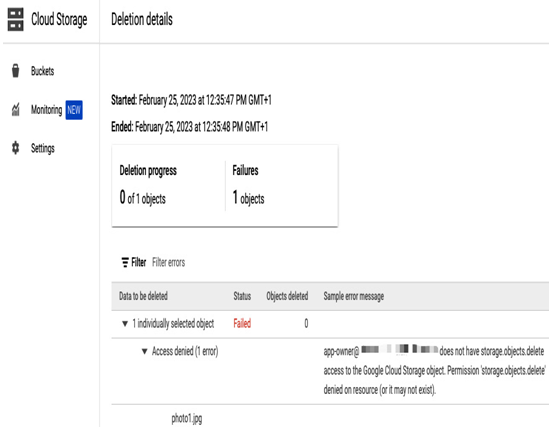
Task: Click the Started timestamp line
Action: pos(191,100)
